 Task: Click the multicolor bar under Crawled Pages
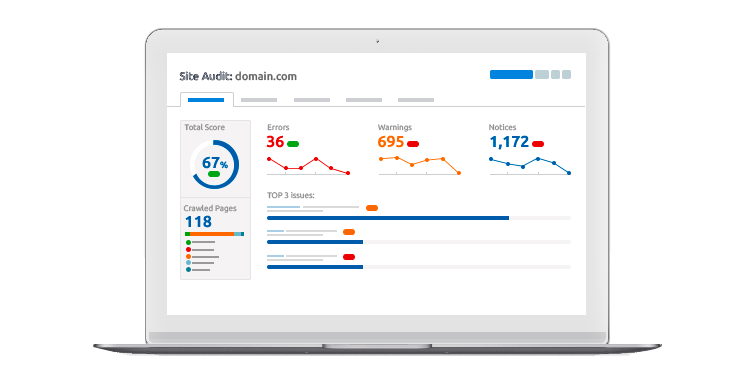(215, 234)
